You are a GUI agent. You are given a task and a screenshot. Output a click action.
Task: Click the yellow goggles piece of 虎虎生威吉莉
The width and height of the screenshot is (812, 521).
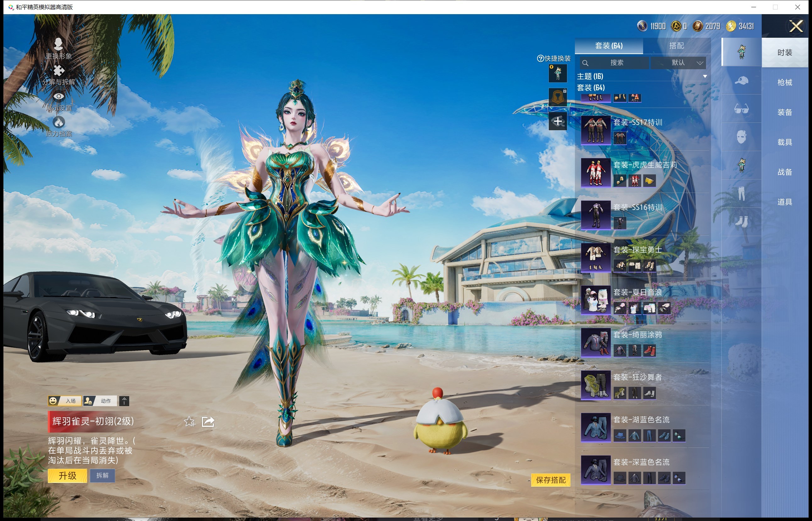pos(649,181)
